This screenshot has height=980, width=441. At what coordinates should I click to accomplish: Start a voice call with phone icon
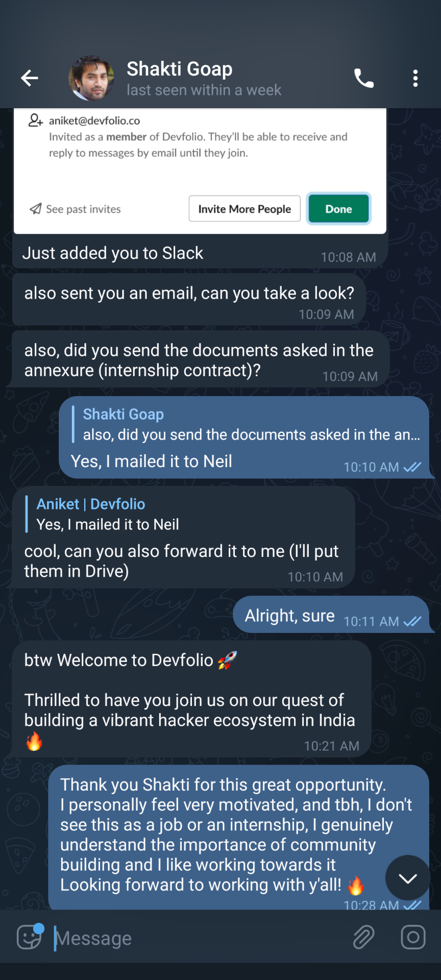click(364, 78)
